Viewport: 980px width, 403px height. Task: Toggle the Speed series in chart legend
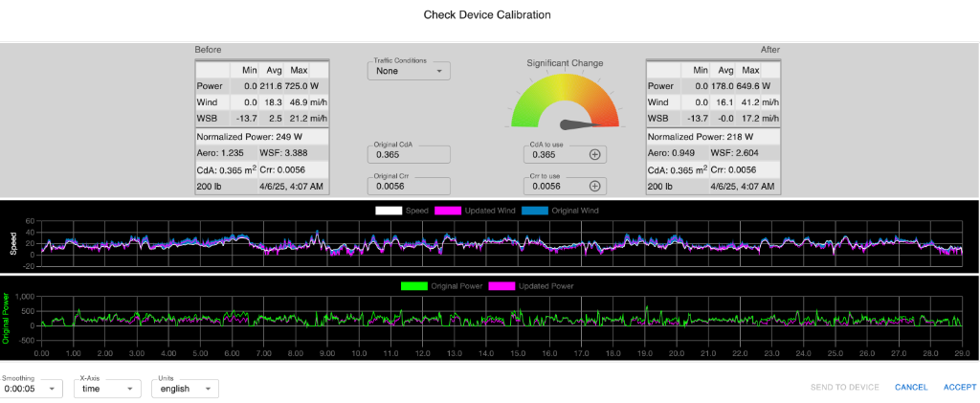402,210
